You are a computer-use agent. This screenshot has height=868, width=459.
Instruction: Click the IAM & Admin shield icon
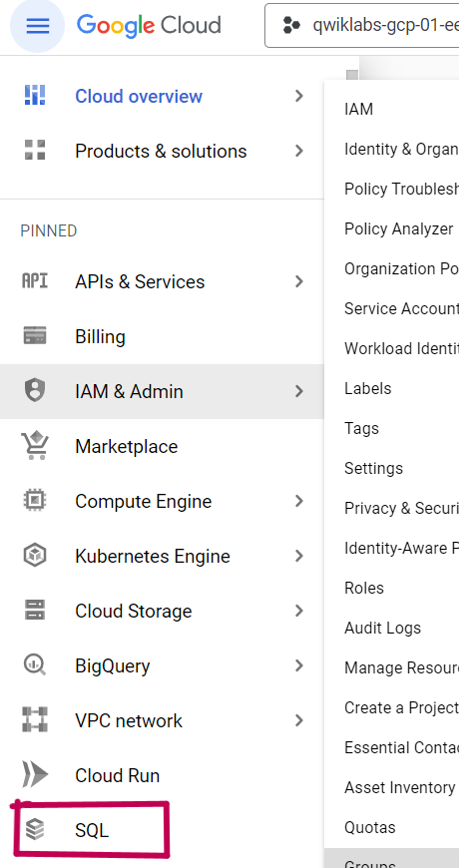point(35,391)
